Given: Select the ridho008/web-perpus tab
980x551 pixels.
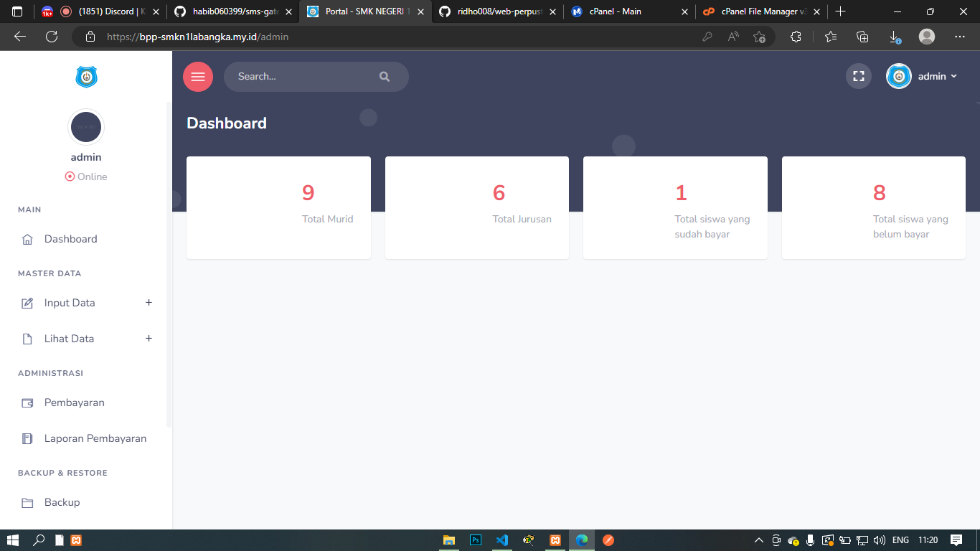Looking at the screenshot, I should tap(494, 11).
